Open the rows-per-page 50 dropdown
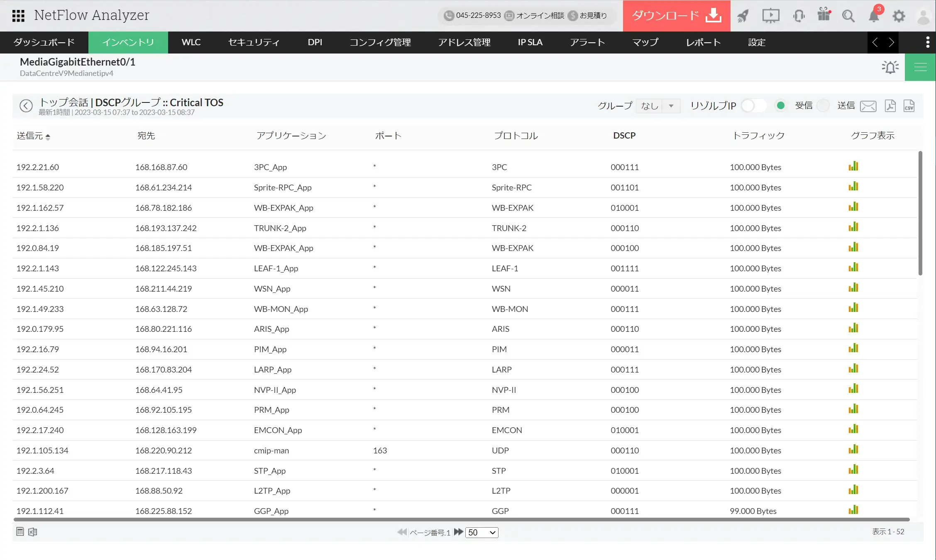Viewport: 936px width, 560px height. pyautogui.click(x=481, y=532)
